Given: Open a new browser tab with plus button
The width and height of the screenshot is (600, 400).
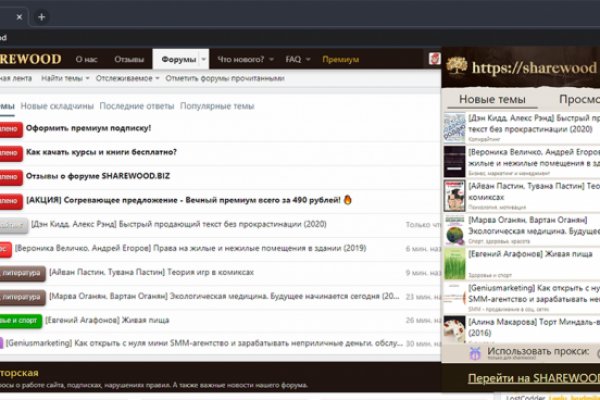Looking at the screenshot, I should click(41, 17).
